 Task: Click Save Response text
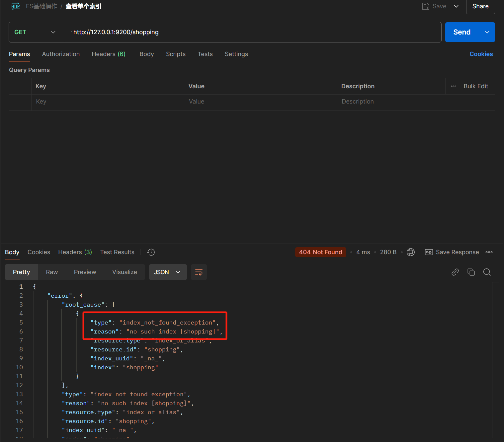pyautogui.click(x=457, y=252)
